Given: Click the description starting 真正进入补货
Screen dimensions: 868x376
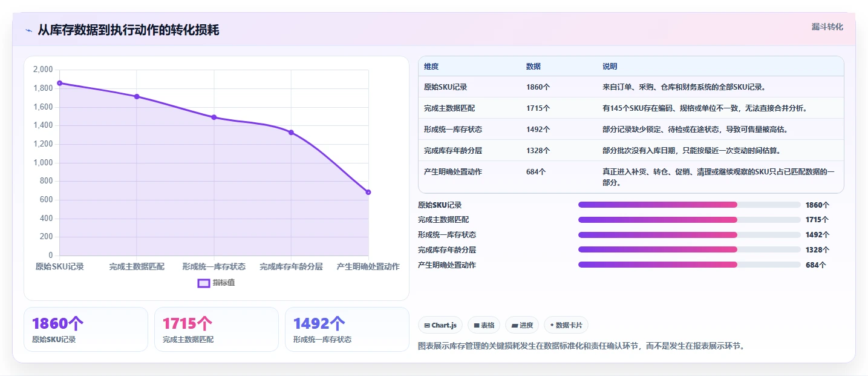Looking at the screenshot, I should (x=719, y=177).
